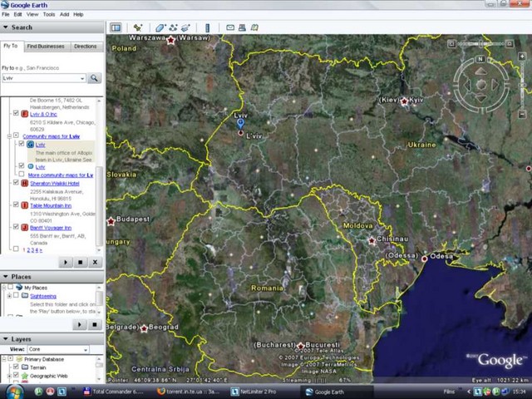This screenshot has height=399, width=532.
Task: Click the Add Placemark pushpin icon
Action: [x=138, y=27]
